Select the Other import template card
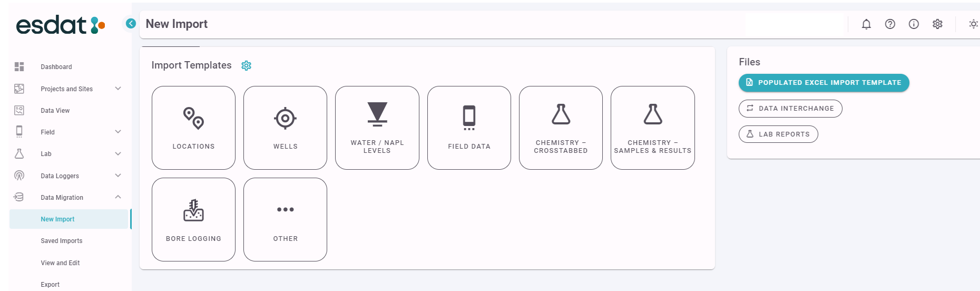The image size is (980, 291). point(285,219)
